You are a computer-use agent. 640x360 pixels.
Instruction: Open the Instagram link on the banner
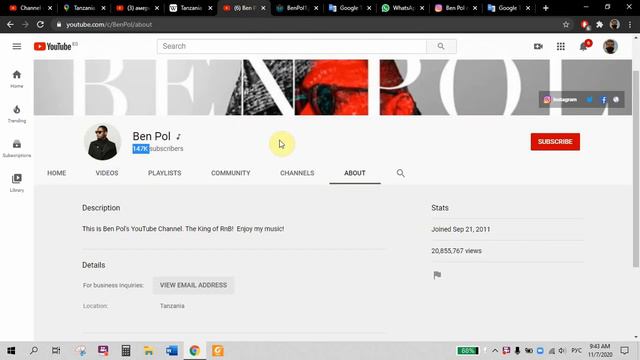point(560,100)
